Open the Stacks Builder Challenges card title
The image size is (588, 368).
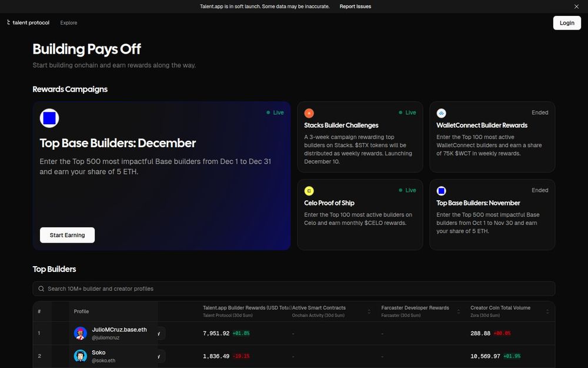341,125
